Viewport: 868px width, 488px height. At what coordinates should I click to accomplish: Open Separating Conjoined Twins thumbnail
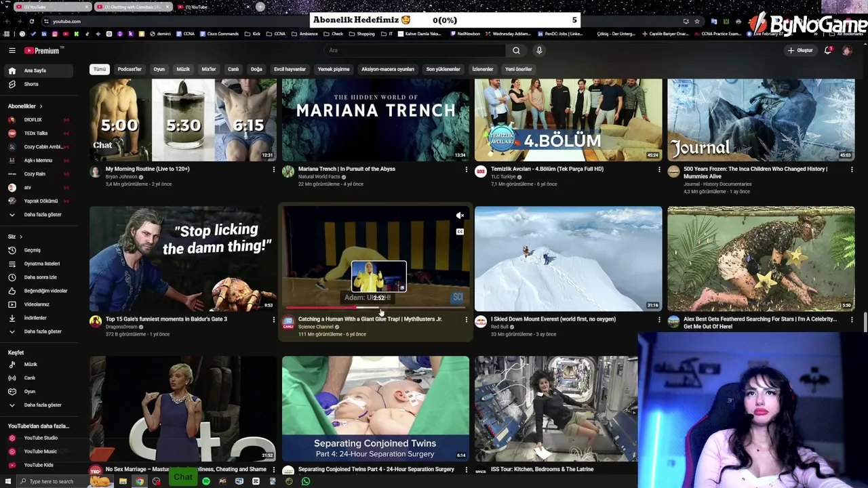pos(376,409)
